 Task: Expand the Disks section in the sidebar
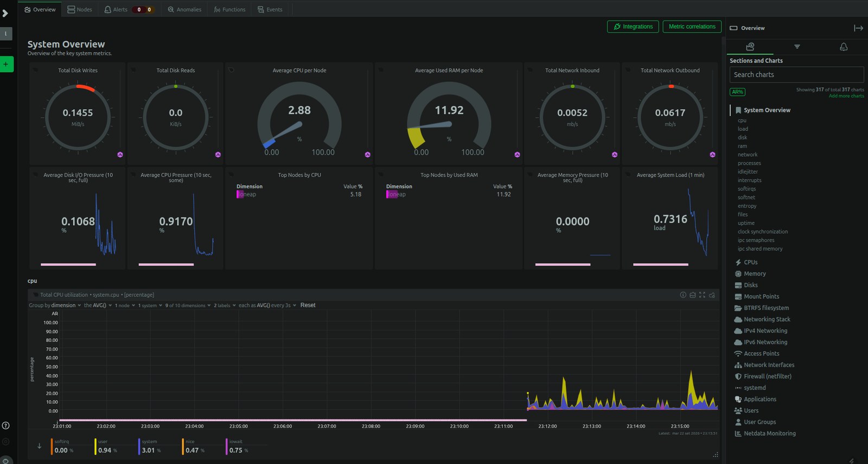(751, 285)
